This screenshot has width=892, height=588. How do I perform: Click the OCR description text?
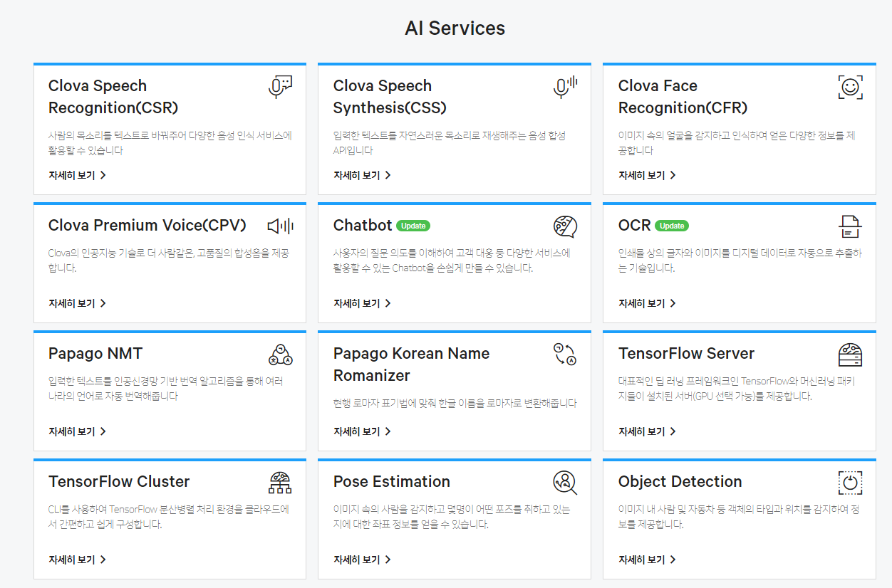coord(740,261)
